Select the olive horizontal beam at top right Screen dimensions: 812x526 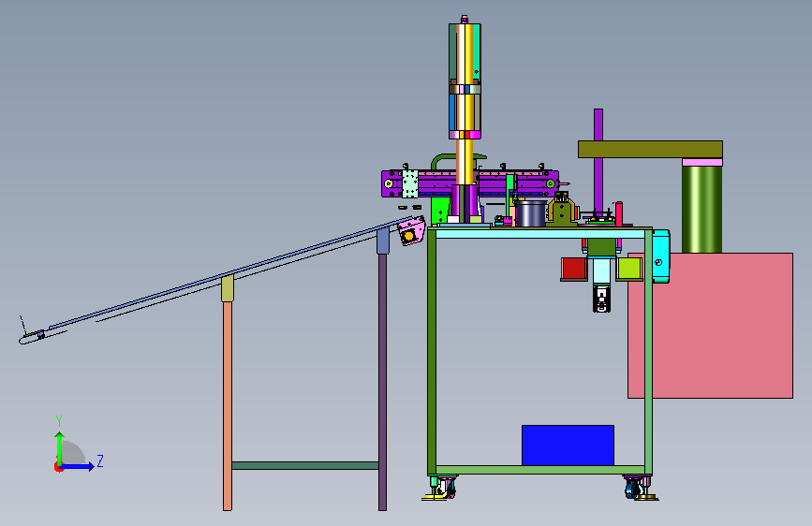click(650, 149)
